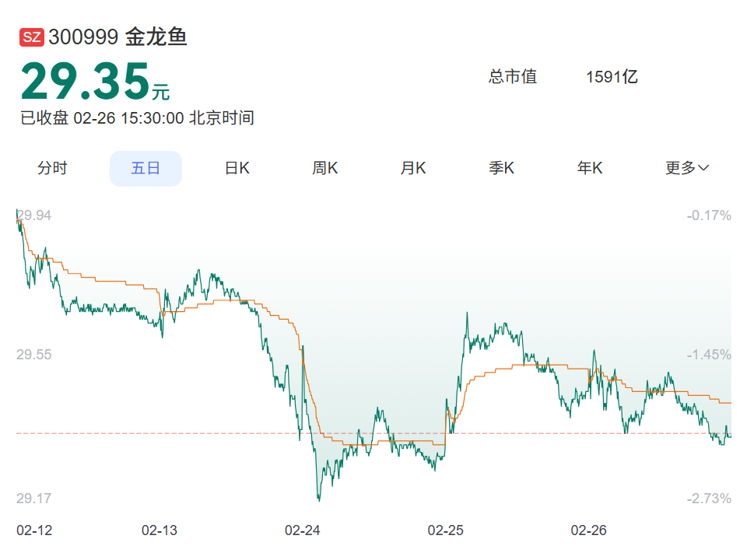Select the 季K quarterly tab
This screenshot has height=560, width=747.
pos(502,168)
